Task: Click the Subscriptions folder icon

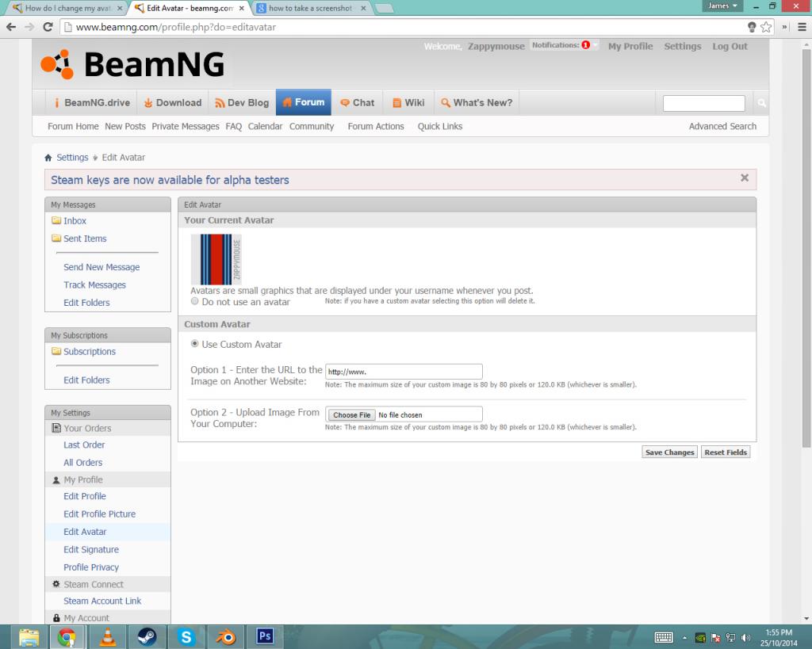Action: click(x=56, y=351)
